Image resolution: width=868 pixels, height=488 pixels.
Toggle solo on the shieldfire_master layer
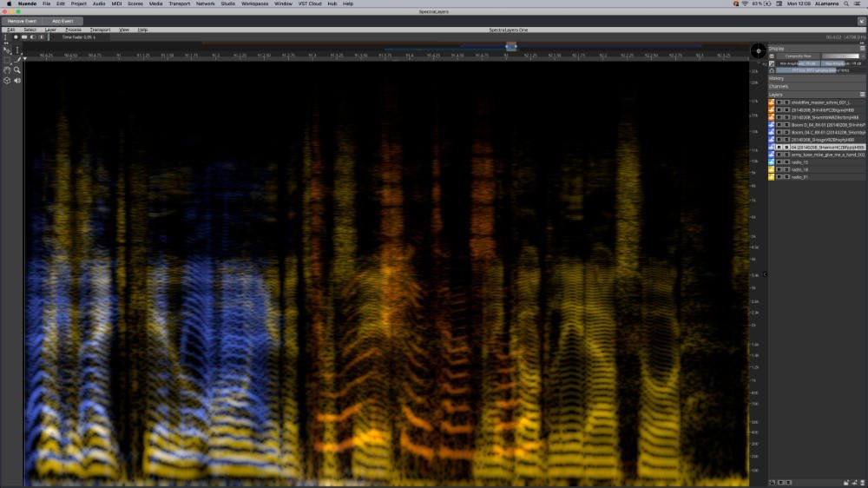pyautogui.click(x=786, y=102)
